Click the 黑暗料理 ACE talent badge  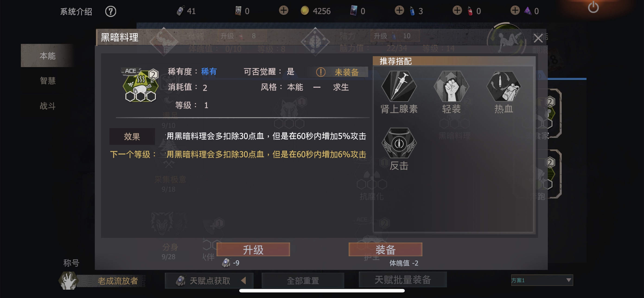point(140,85)
